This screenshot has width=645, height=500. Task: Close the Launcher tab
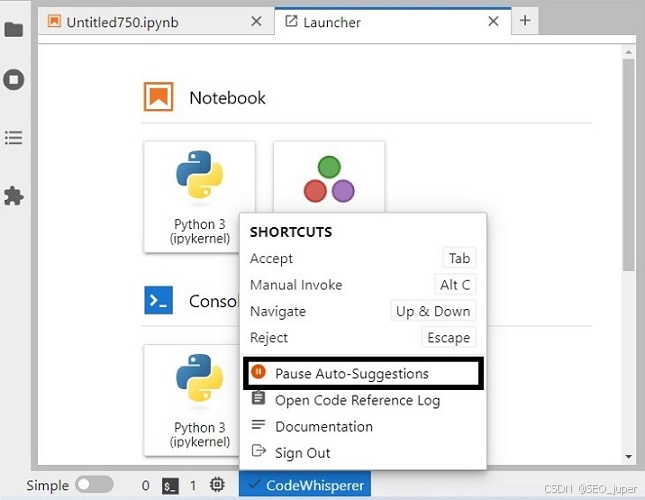point(493,21)
